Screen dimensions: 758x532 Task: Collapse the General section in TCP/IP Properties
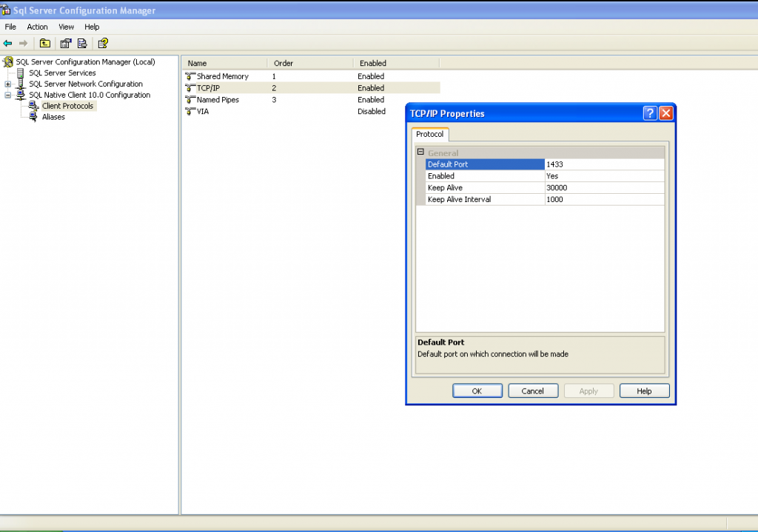click(420, 152)
